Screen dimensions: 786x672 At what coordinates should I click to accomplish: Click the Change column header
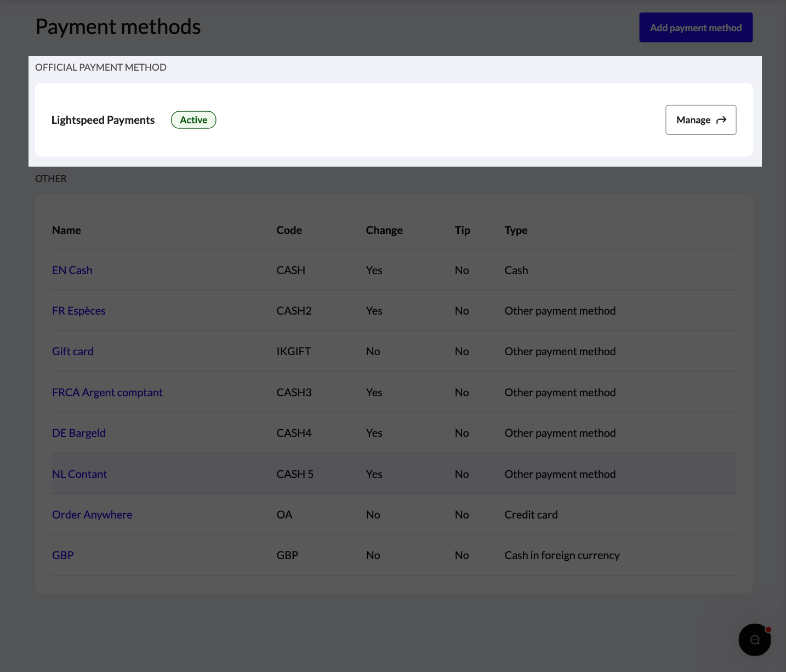point(384,230)
